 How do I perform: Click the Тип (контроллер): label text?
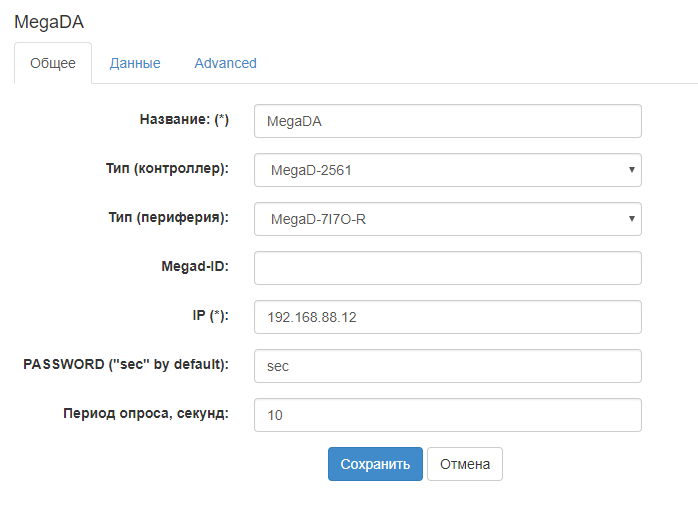click(167, 168)
